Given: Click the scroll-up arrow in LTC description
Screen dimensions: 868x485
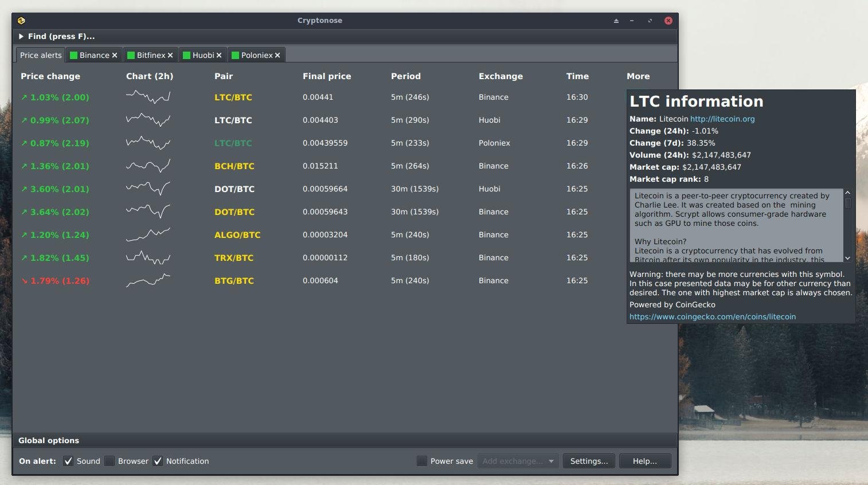Looking at the screenshot, I should point(847,193).
